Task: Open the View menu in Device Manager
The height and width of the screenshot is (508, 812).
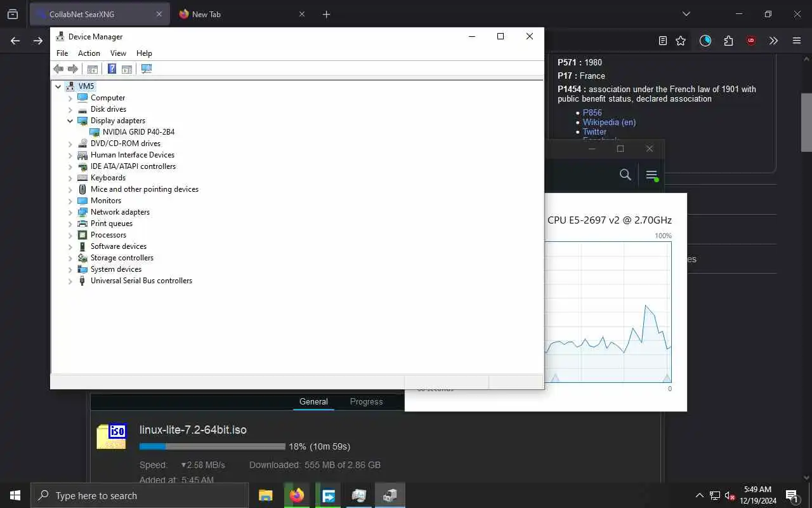Action: (118, 53)
